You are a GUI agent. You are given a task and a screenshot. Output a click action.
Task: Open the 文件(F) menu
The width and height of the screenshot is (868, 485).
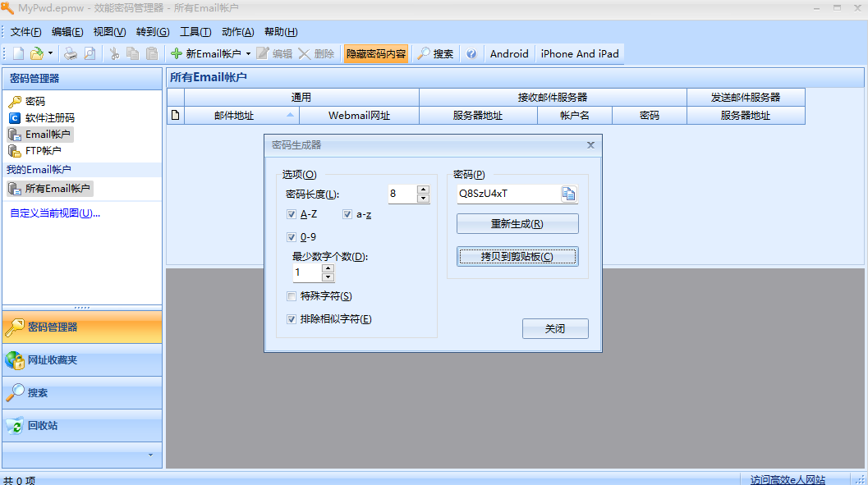(x=25, y=31)
